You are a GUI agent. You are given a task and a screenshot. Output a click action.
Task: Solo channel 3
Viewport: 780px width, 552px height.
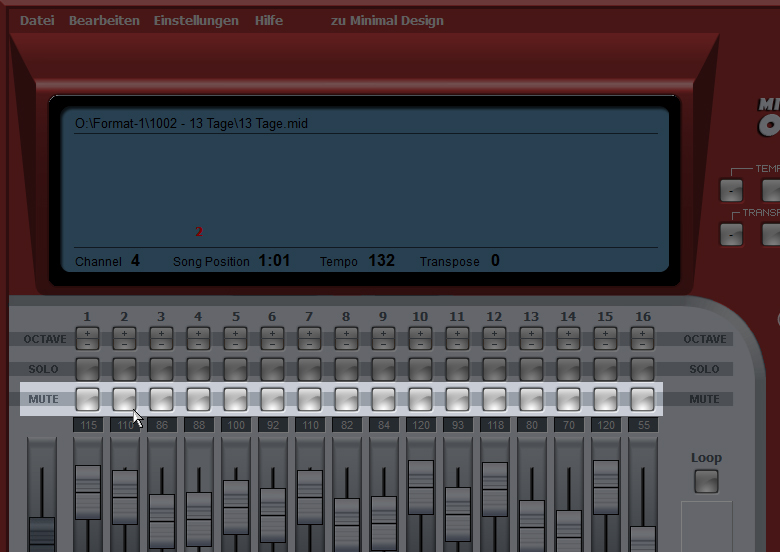(161, 369)
